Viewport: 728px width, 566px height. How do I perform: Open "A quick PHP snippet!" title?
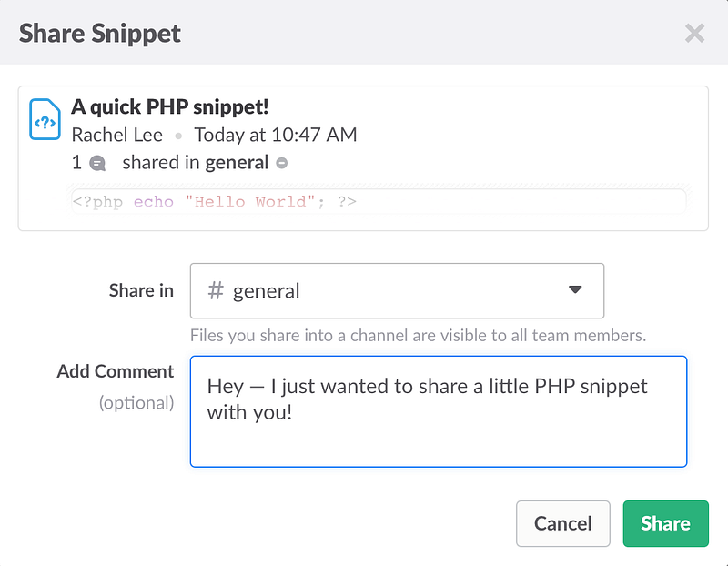(x=170, y=106)
